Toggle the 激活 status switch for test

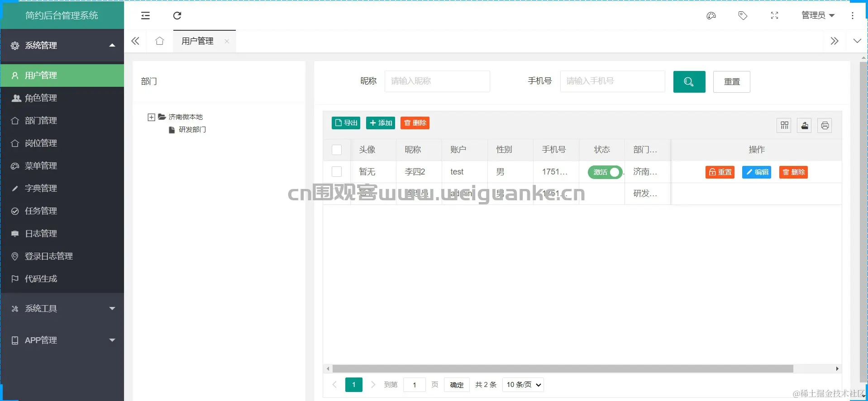605,172
